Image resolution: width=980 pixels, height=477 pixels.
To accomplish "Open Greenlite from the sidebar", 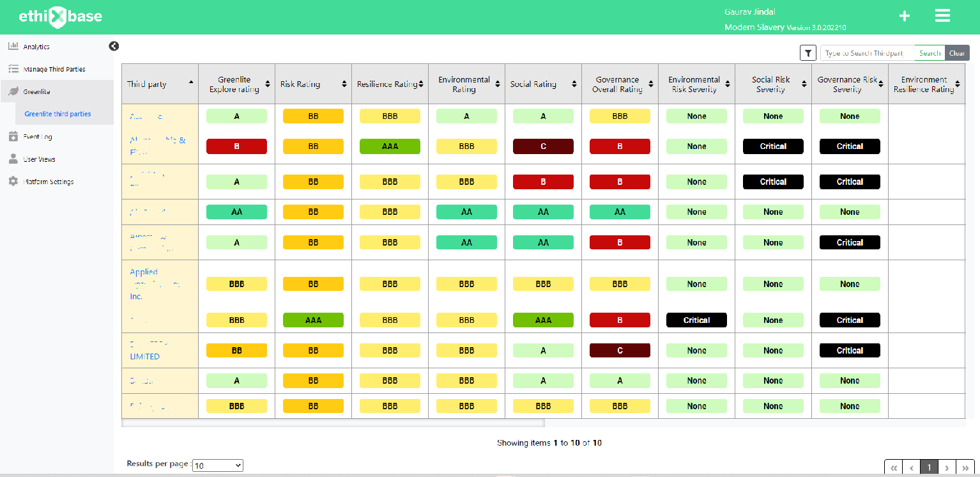I will pos(36,91).
